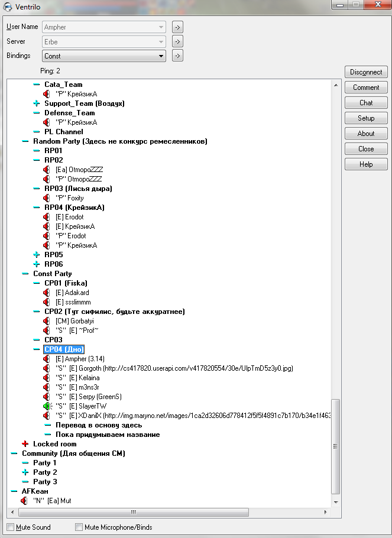Click the About button
Screen dimensions: 392x538
click(x=366, y=134)
